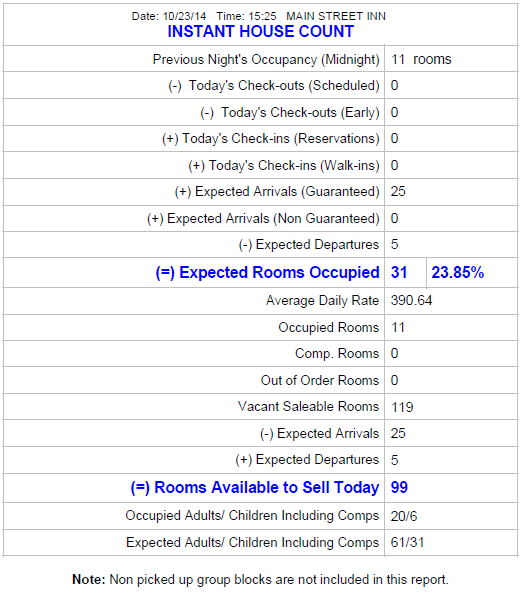Click the INSTANT HOUSE COUNT title
This screenshot has height=594, width=521.
coord(261,31)
